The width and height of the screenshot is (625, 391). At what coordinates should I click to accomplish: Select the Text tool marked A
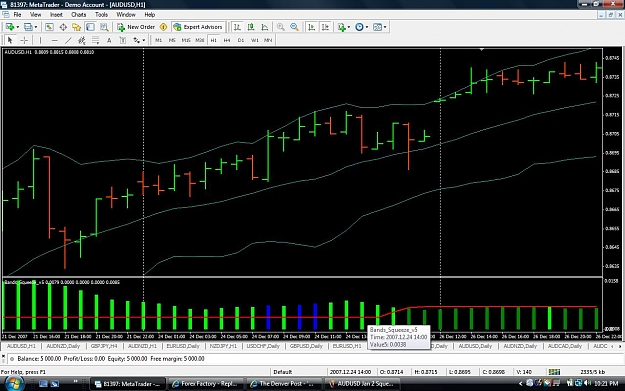(x=109, y=40)
